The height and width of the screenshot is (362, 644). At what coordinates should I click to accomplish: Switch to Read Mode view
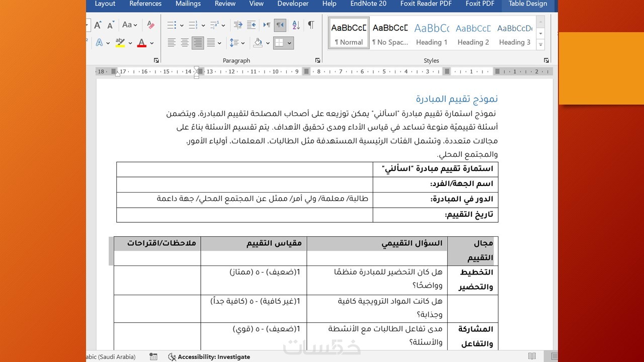click(532, 356)
